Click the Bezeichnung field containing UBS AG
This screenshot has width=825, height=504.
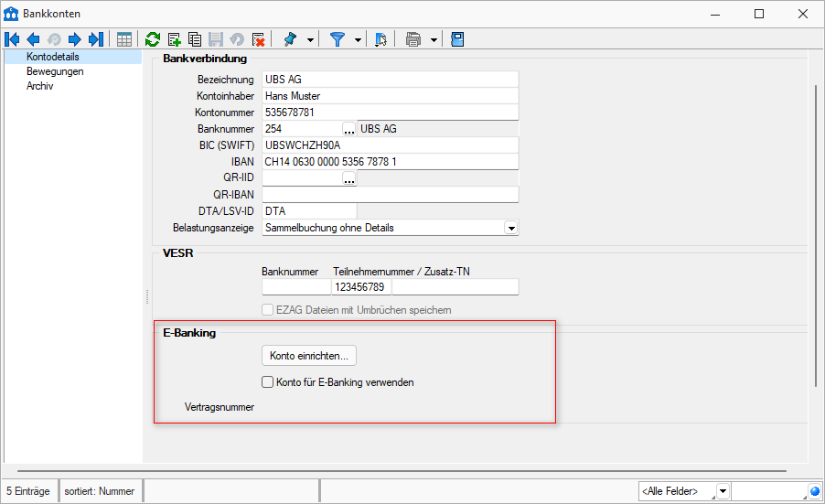pyautogui.click(x=390, y=80)
